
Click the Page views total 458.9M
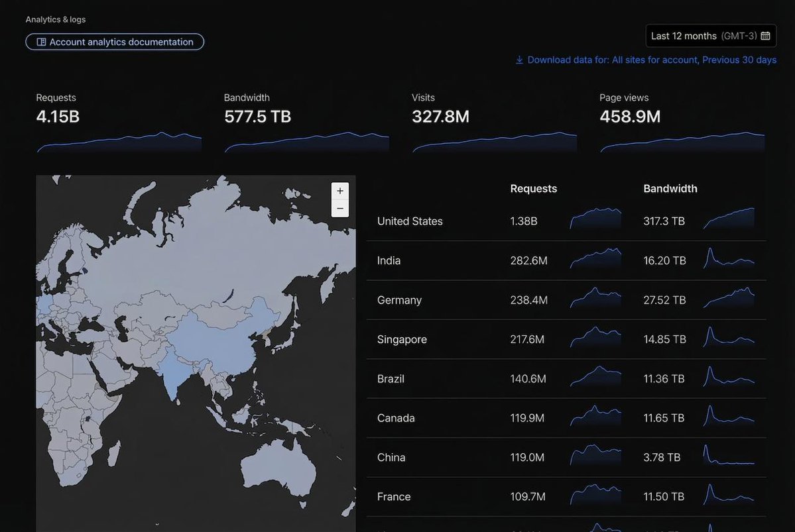[x=630, y=117]
